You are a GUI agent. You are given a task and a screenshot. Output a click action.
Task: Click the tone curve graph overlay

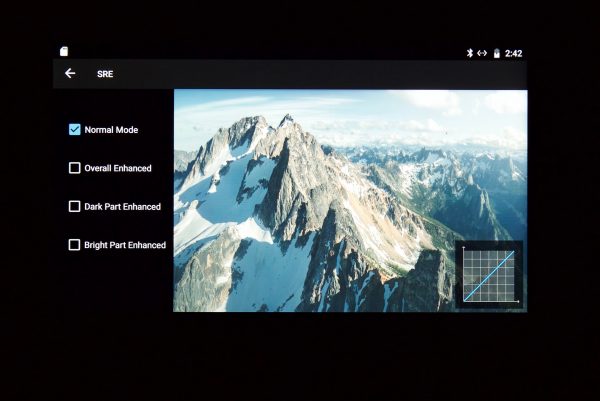[x=489, y=273]
